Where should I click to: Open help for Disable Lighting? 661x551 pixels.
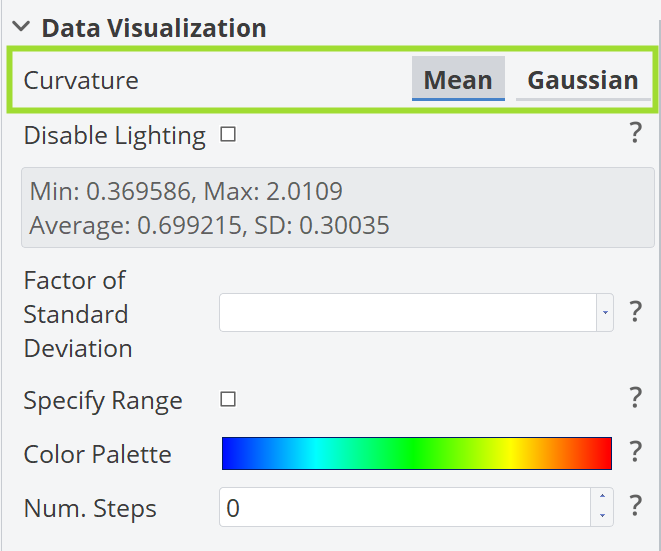point(635,133)
